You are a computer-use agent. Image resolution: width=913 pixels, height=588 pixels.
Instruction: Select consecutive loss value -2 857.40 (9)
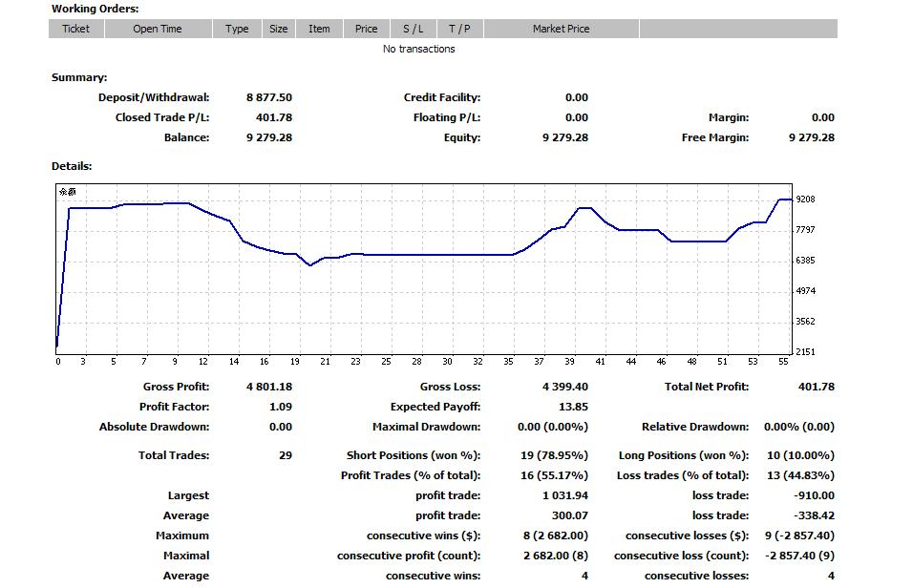(x=799, y=556)
